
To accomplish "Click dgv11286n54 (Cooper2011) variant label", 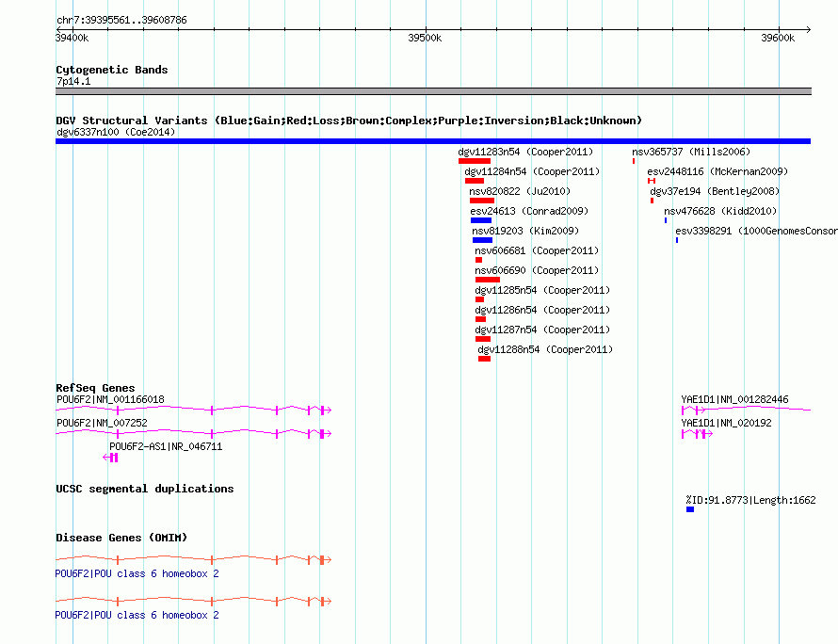I will click(542, 310).
